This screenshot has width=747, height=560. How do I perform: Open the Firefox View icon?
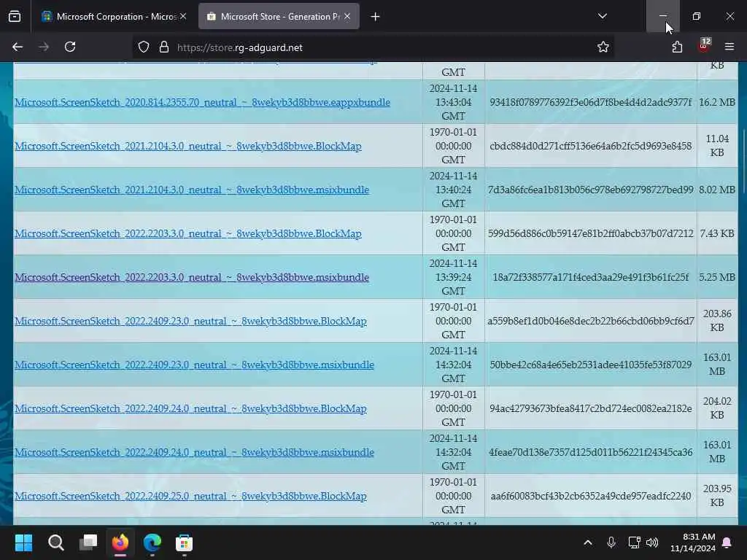[15, 17]
